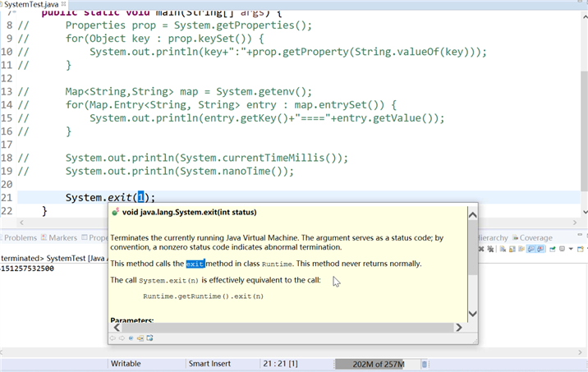Click Remove Launch icon in Console toolbar
Viewport: 588px width, 372px height.
(x=481, y=249)
